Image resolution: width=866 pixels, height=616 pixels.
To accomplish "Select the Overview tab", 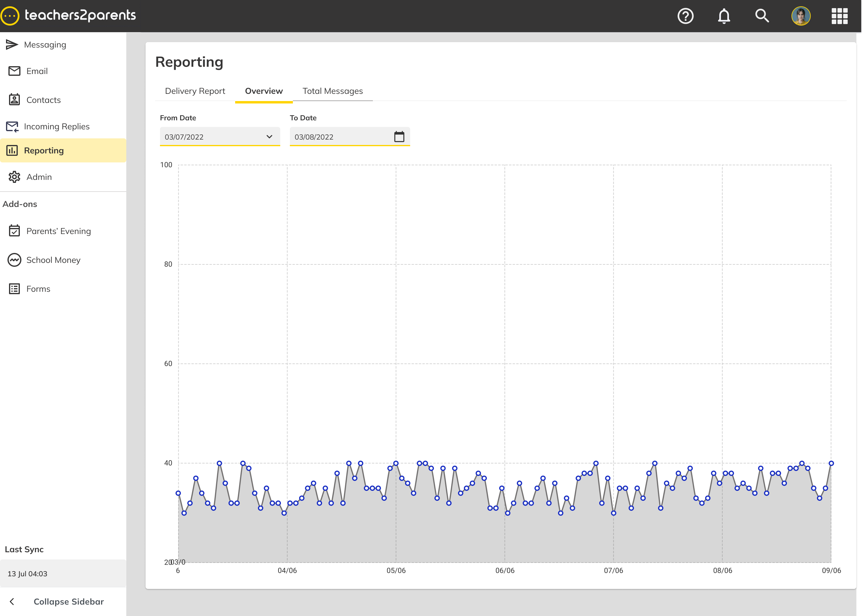I will [x=263, y=91].
